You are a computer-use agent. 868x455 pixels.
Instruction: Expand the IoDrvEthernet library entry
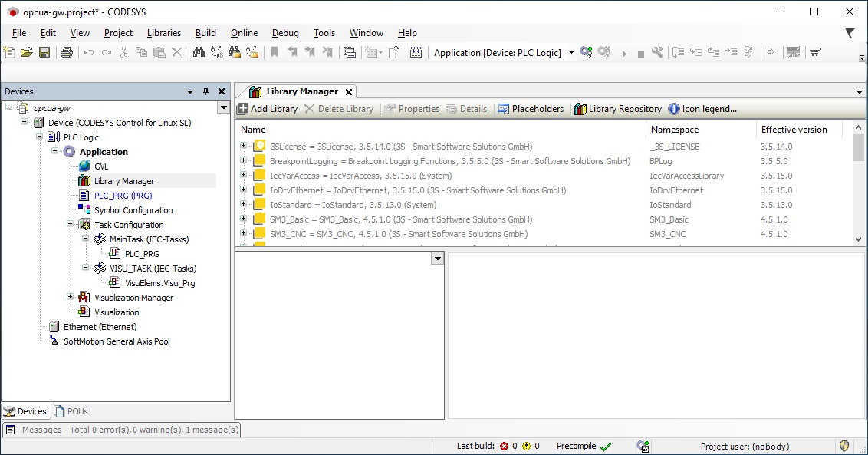243,190
